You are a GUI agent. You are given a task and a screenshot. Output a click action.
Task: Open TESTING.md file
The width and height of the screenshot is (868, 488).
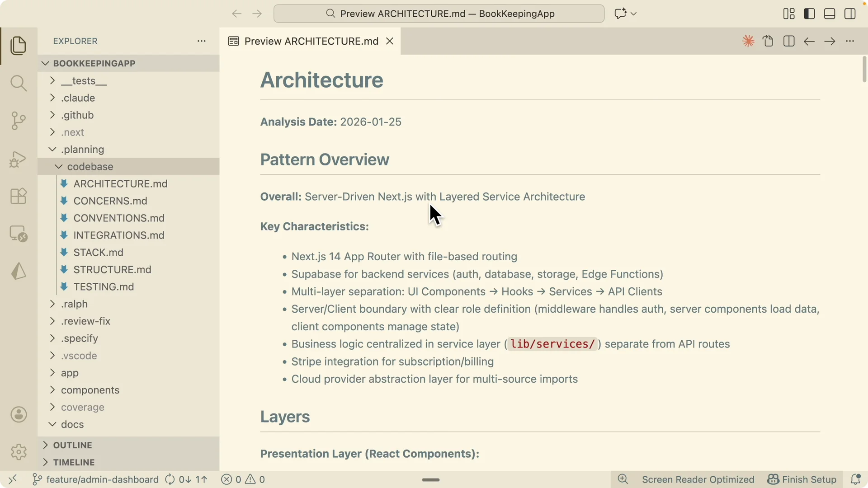(x=128, y=287)
